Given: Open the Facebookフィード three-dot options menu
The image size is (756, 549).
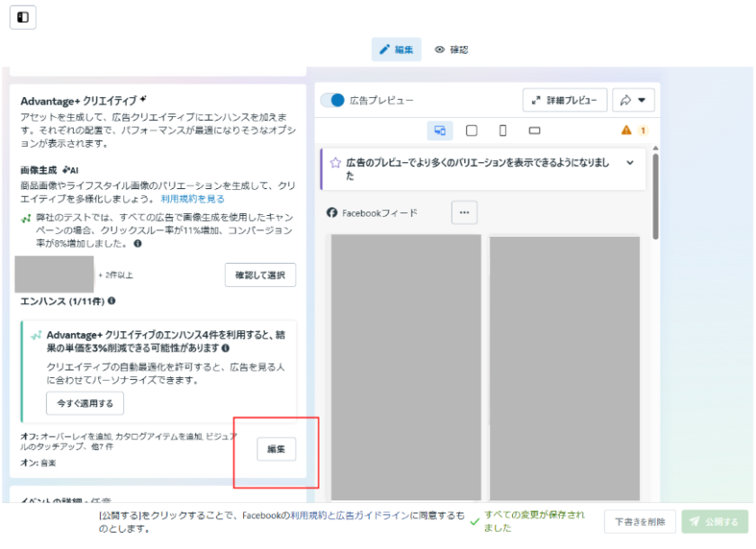Looking at the screenshot, I should (x=464, y=212).
